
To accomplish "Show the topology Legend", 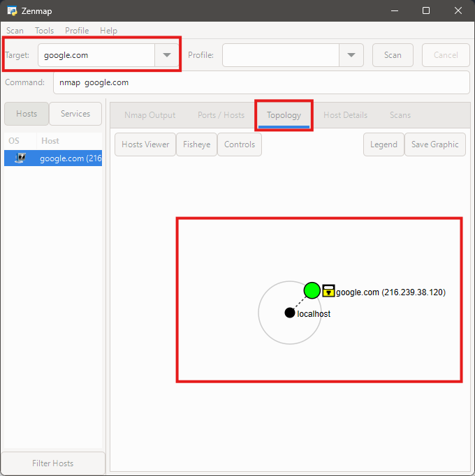I will tap(383, 144).
